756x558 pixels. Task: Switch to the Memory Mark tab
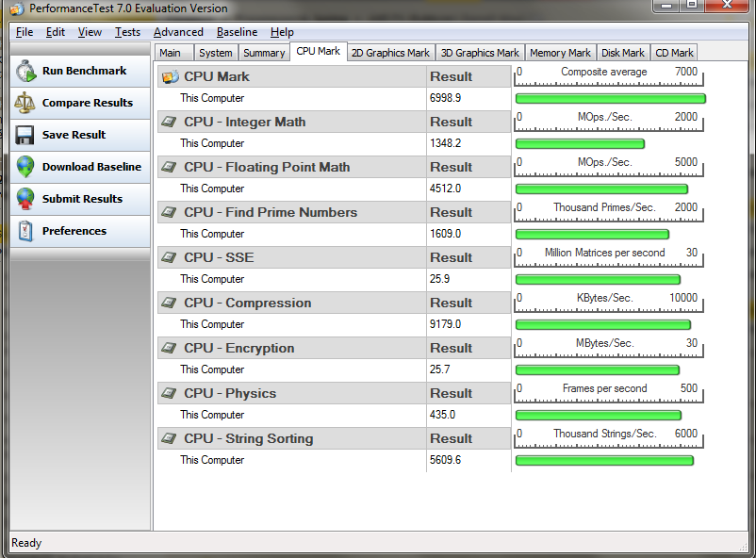(x=560, y=53)
